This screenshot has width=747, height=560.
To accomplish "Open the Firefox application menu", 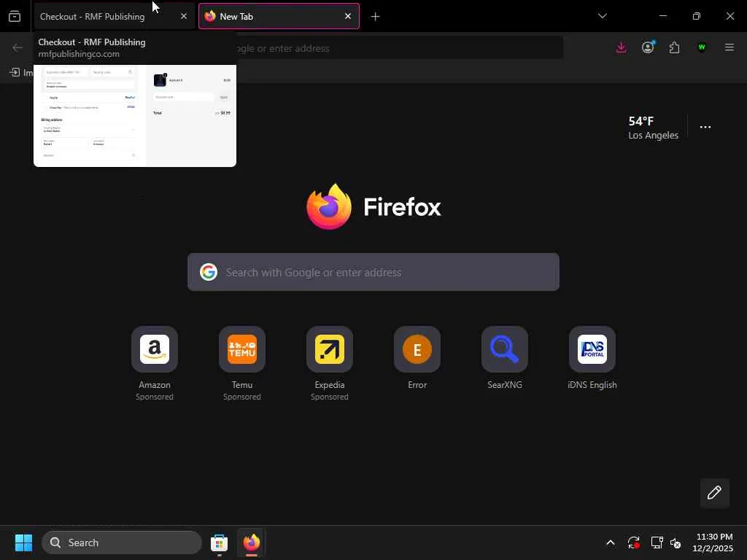I will [x=729, y=47].
